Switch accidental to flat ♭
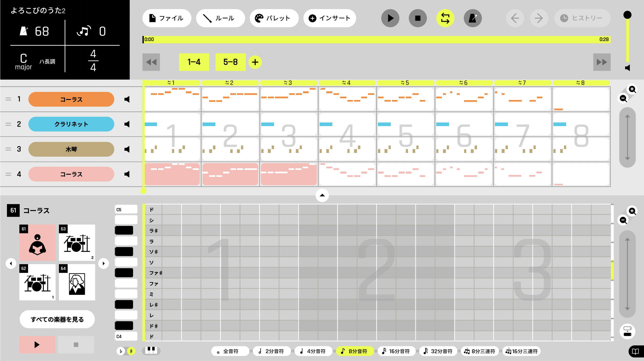 pos(121,351)
